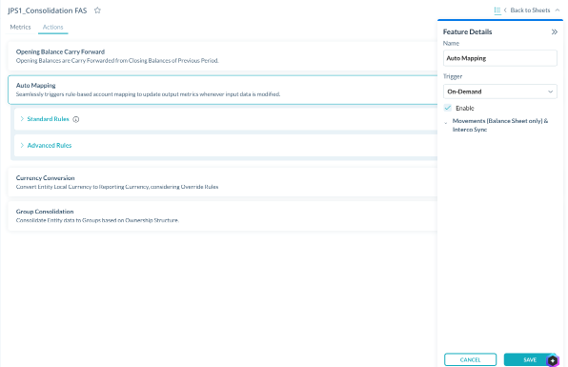Click the Name field containing Auto Mapping
568x367 pixels.
(500, 58)
